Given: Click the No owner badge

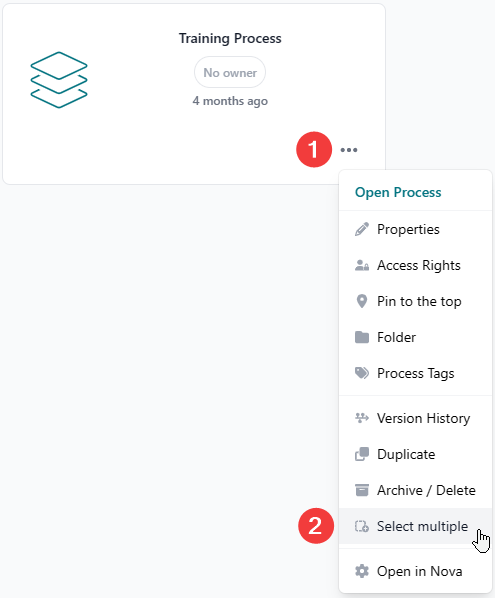Looking at the screenshot, I should click(230, 72).
